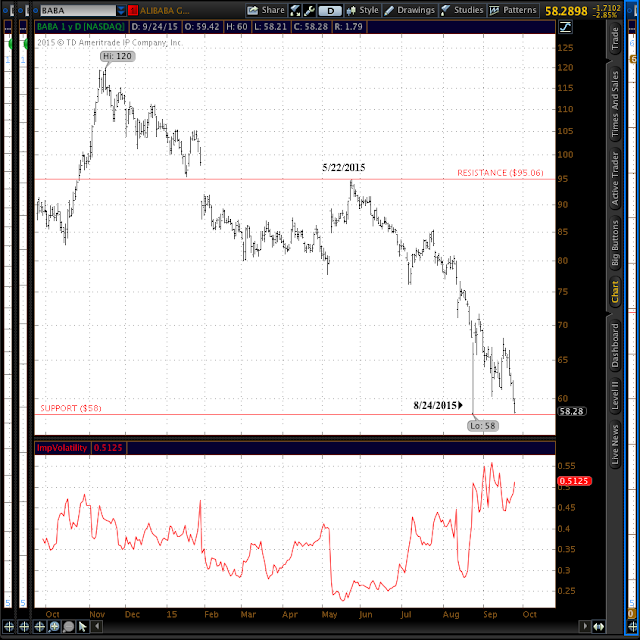
Task: Switch to the Level II side tab
Action: tap(615, 395)
